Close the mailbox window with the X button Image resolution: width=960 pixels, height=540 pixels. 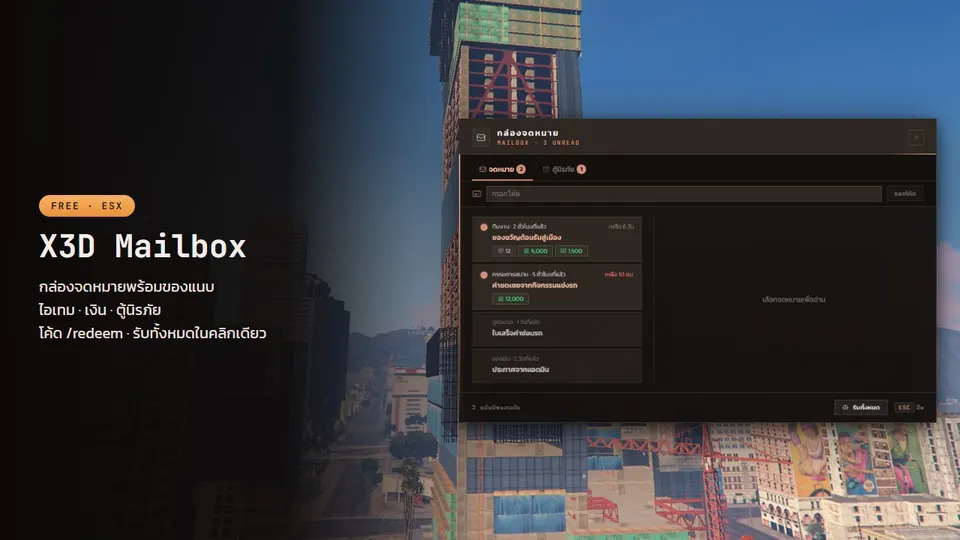[x=916, y=138]
